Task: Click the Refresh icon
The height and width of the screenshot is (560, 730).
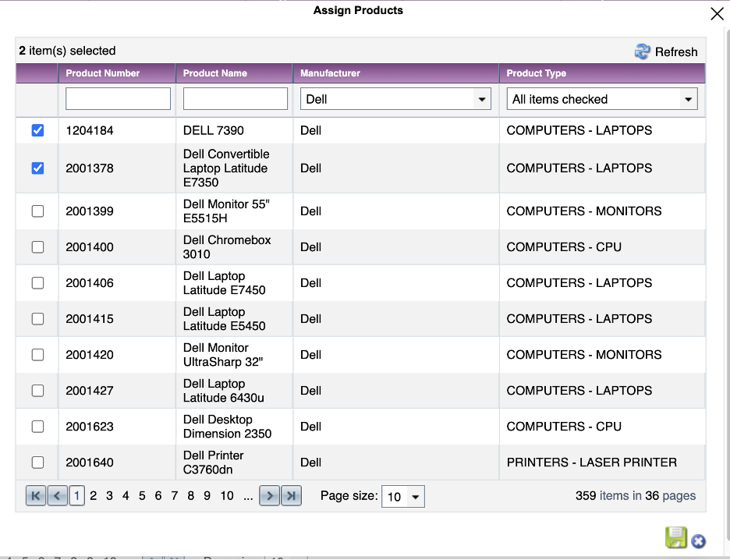Action: [642, 51]
